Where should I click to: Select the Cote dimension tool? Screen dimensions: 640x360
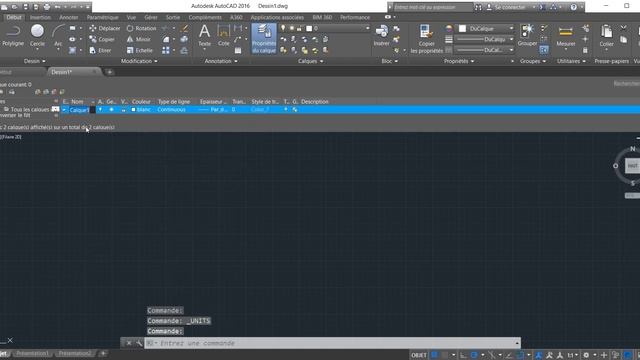coord(223,36)
